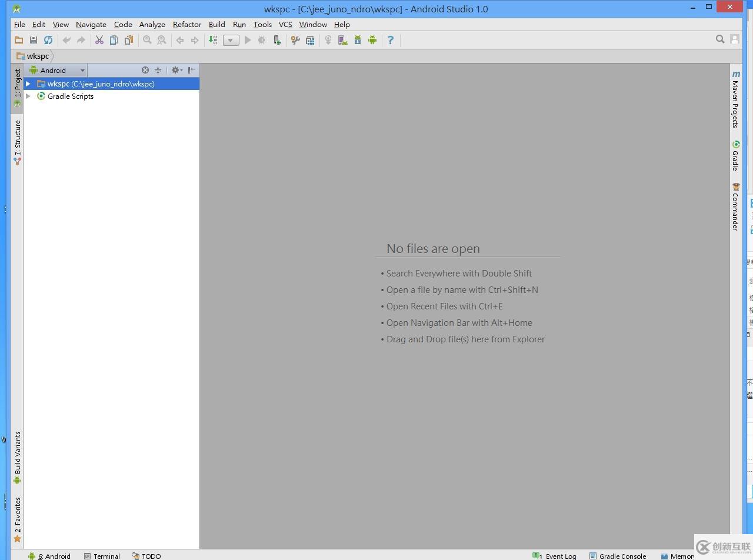The height and width of the screenshot is (560, 753).
Task: Open the Project panel gear settings menu
Action: pos(176,70)
